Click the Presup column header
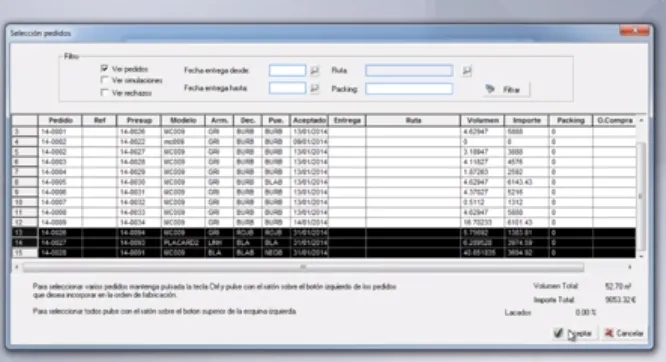This screenshot has width=666, height=362. [x=139, y=120]
